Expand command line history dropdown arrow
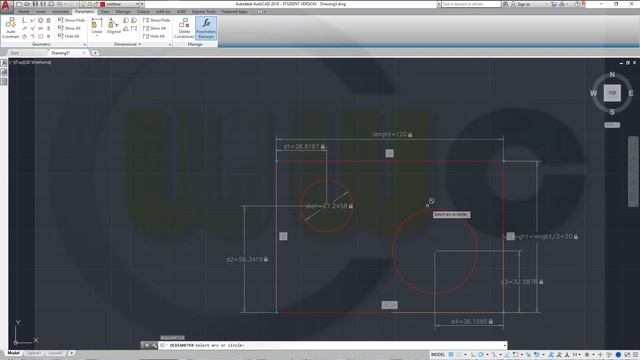The height and width of the screenshot is (360, 640). click(505, 346)
